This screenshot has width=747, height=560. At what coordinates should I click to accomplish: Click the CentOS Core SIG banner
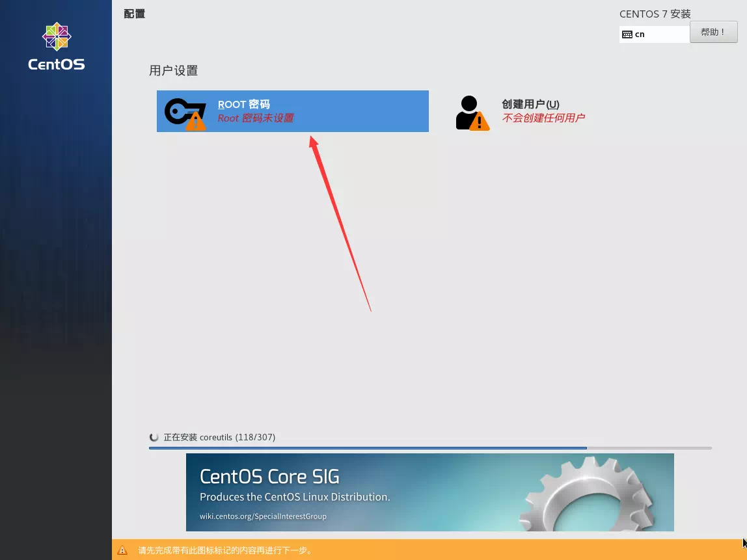click(x=429, y=492)
